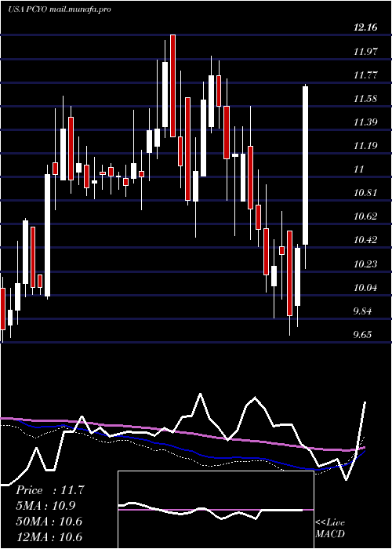Image resolution: width=392 pixels, height=549 pixels.
Task: Select the 12.16 price axis label
Action: click(x=365, y=27)
